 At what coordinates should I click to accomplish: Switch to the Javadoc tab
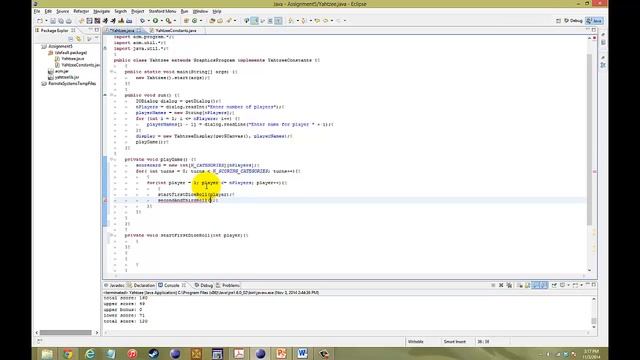pyautogui.click(x=114, y=285)
